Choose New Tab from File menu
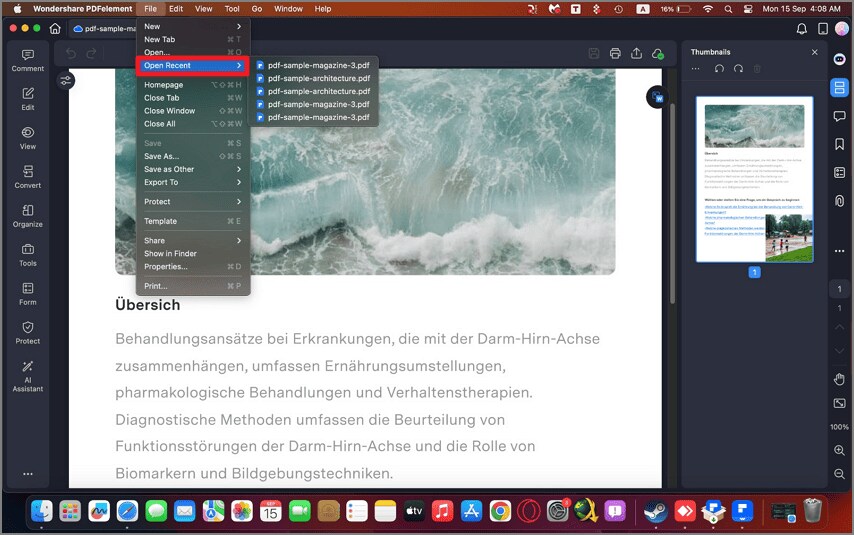The height and width of the screenshot is (535, 854). [193, 39]
